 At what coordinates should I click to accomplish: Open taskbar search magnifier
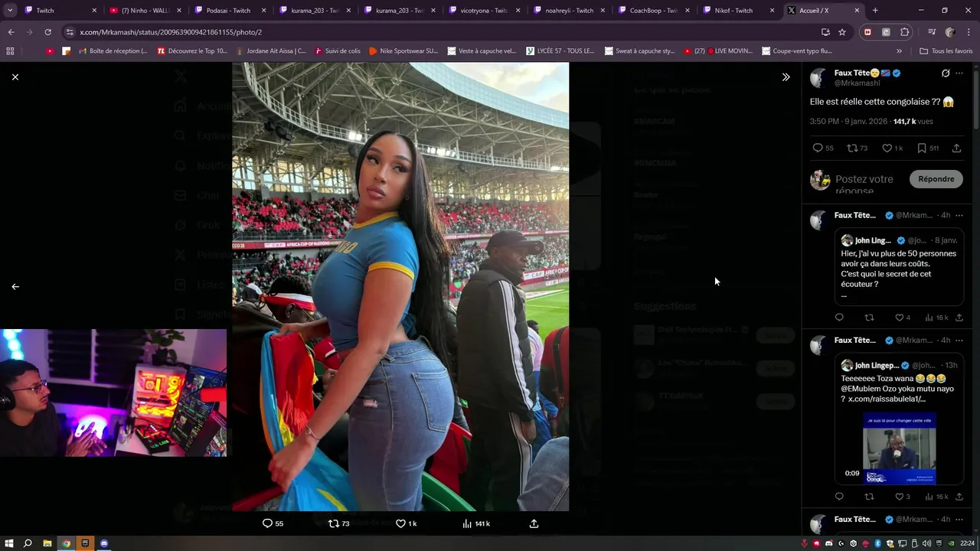coord(28,543)
